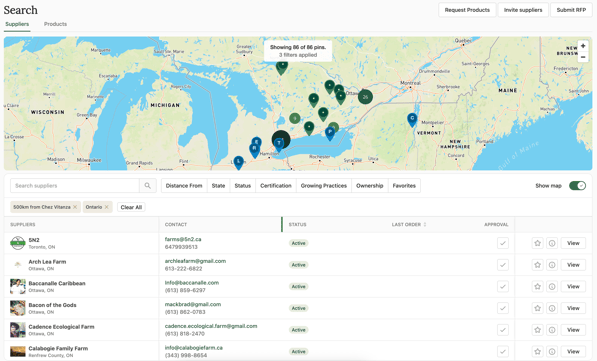Star Calabogie Family Farm
Viewport: 597px width, 361px height.
point(537,351)
